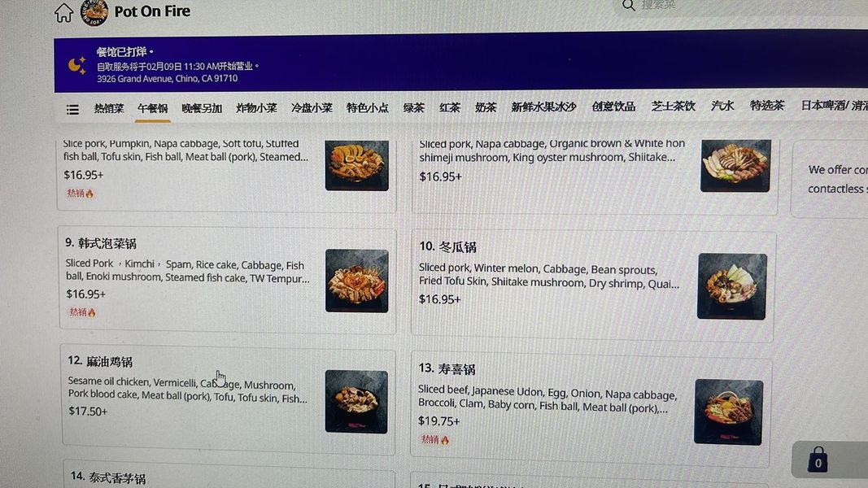
Task: Switch to 晚餐另加 tab
Action: (x=202, y=108)
